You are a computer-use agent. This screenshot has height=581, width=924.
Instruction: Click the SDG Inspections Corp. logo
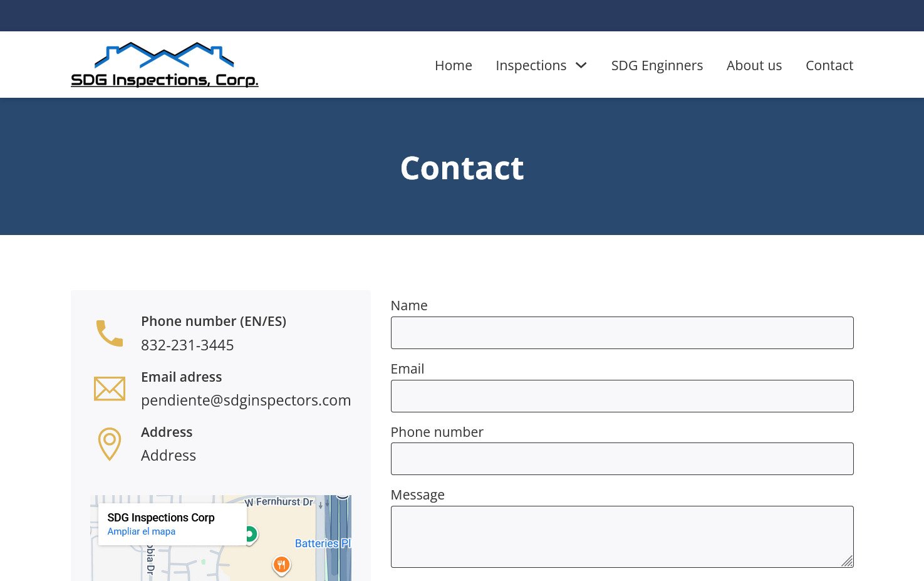(164, 65)
